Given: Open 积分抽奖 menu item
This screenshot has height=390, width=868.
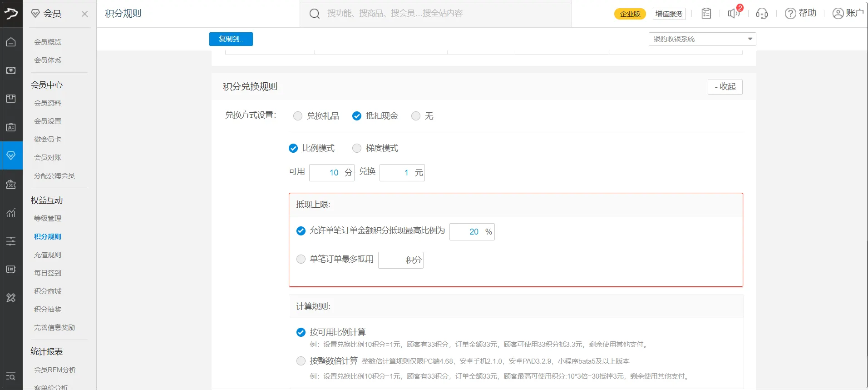Looking at the screenshot, I should pos(48,309).
